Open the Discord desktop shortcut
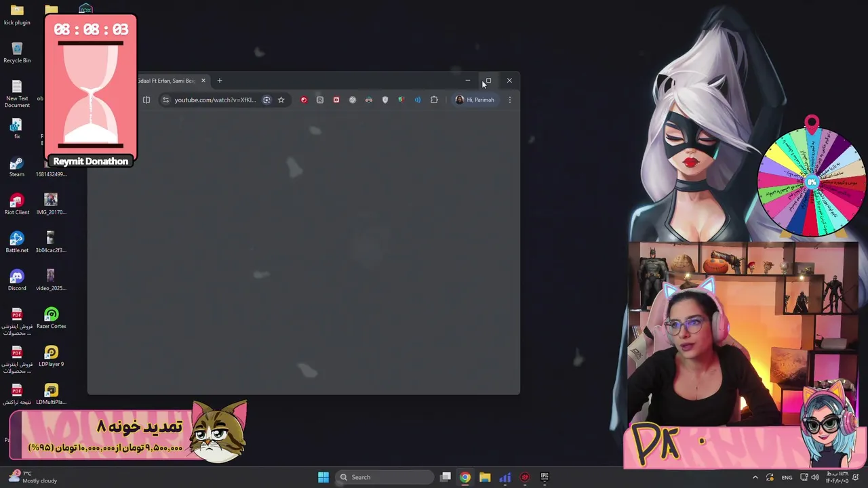 click(x=17, y=280)
